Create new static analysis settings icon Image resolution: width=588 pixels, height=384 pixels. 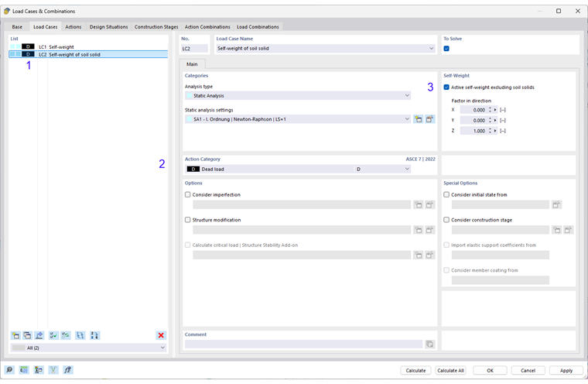pos(418,119)
